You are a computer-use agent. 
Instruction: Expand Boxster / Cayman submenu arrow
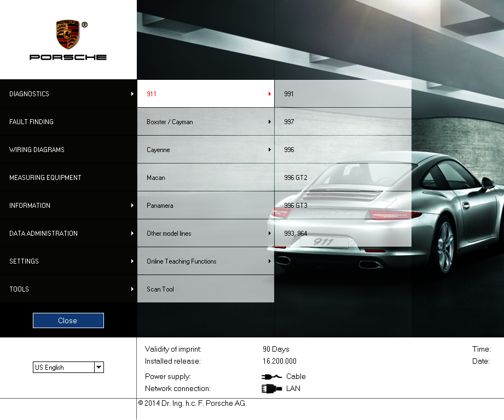tap(269, 122)
